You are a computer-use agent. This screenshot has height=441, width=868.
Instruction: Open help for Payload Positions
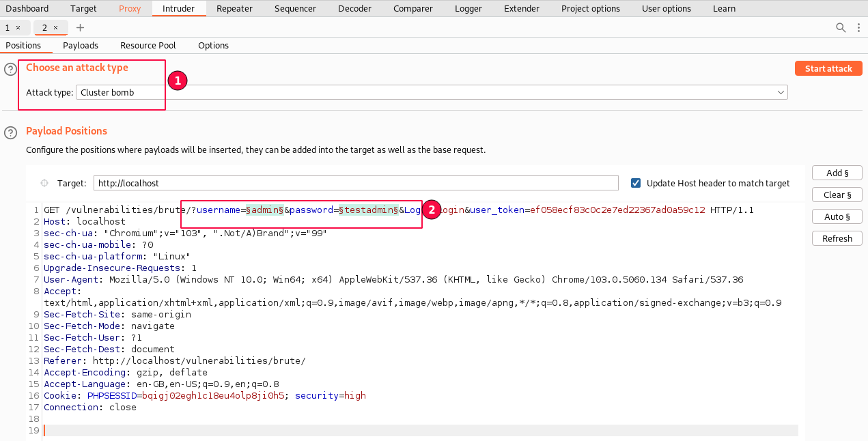coord(10,132)
